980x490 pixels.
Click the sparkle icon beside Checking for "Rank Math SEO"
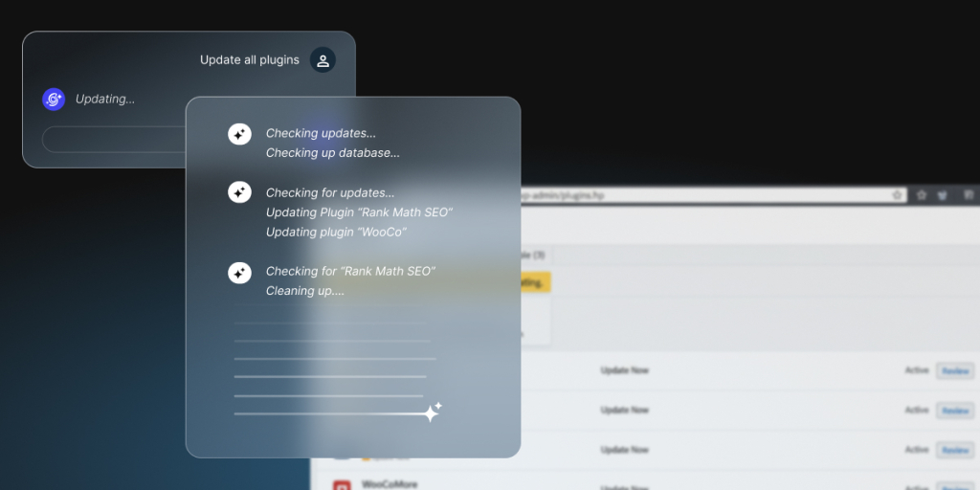(239, 273)
